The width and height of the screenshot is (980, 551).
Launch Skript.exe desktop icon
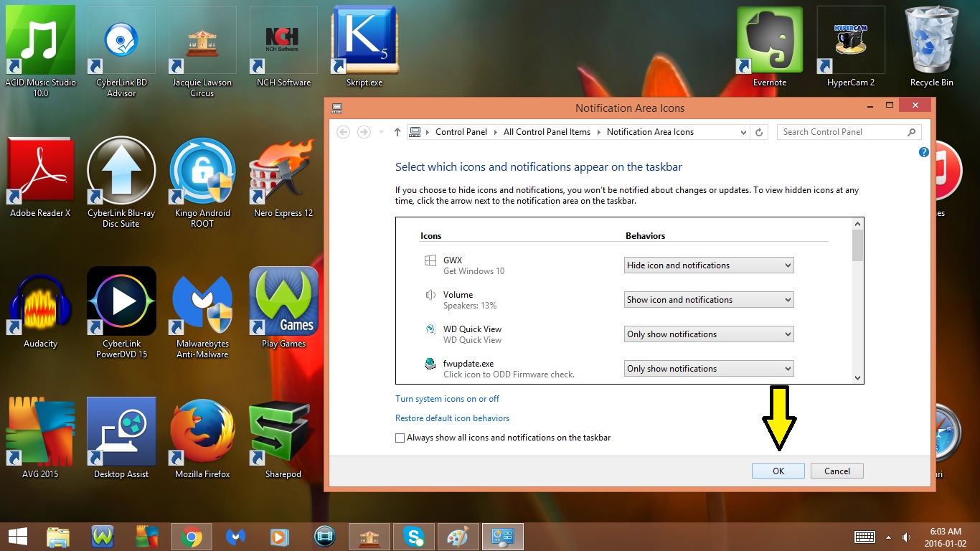click(x=364, y=47)
